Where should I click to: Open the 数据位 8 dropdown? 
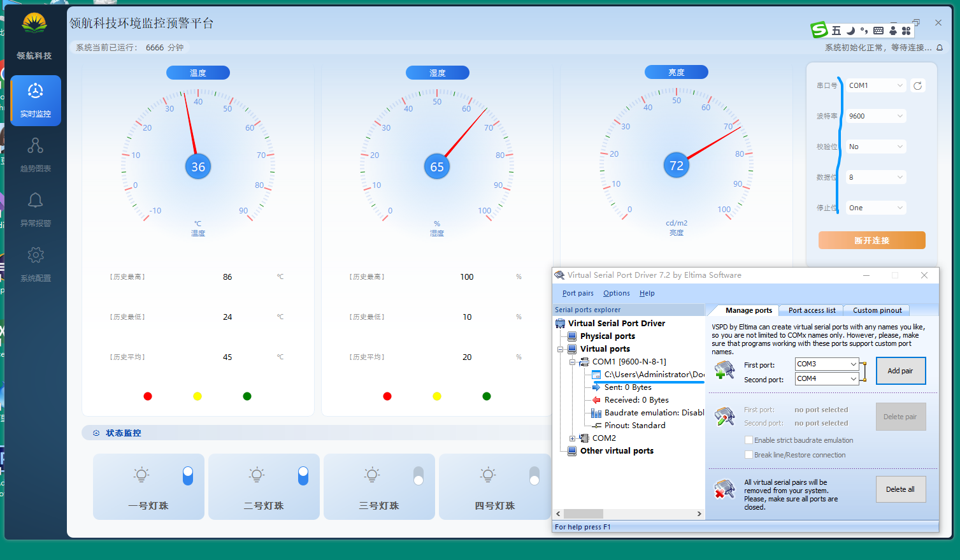(x=876, y=177)
